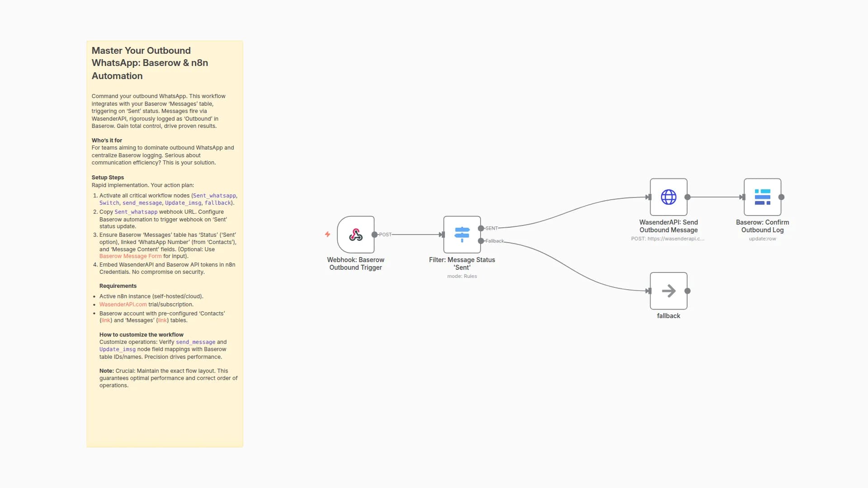Click the POST output connector on the webhook node
Viewport: 868px width, 488px height.
coord(374,235)
